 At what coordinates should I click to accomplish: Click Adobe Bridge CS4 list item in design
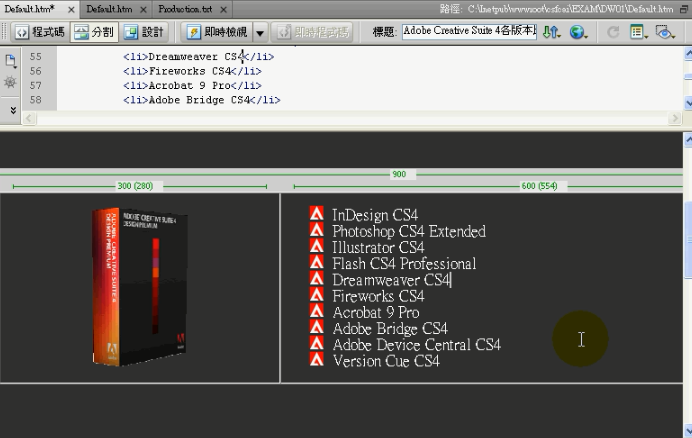390,329
